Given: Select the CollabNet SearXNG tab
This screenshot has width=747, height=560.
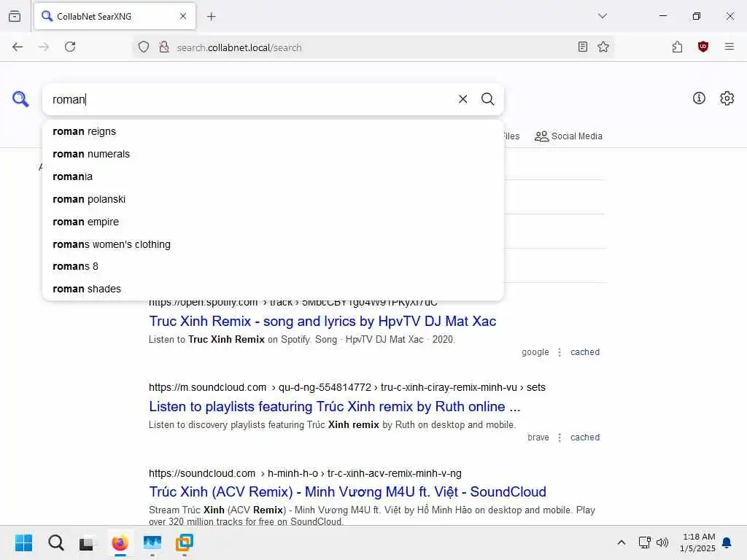Looking at the screenshot, I should click(115, 16).
